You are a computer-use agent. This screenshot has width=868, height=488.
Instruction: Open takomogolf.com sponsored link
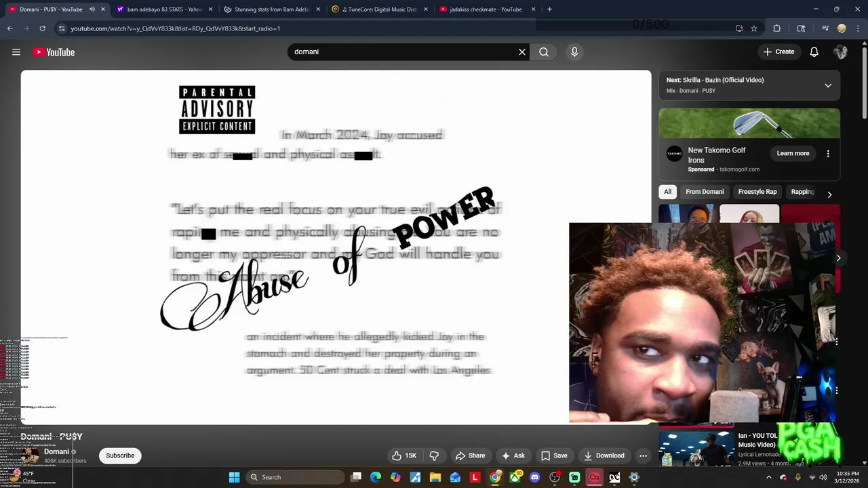(739, 169)
